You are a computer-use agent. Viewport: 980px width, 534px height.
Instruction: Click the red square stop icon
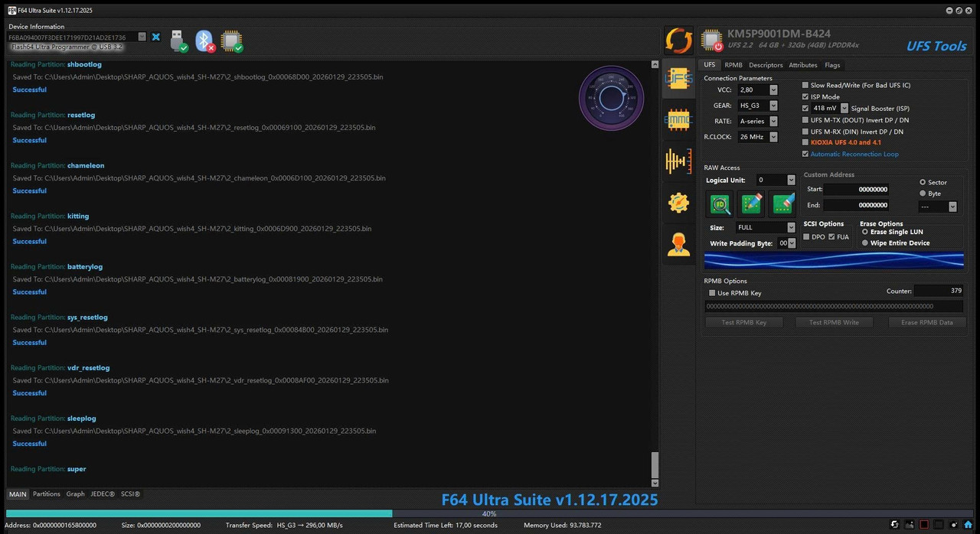click(x=924, y=525)
